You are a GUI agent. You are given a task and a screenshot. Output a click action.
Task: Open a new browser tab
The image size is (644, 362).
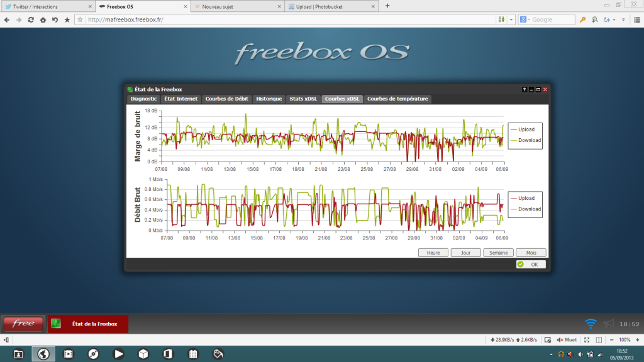(x=387, y=6)
